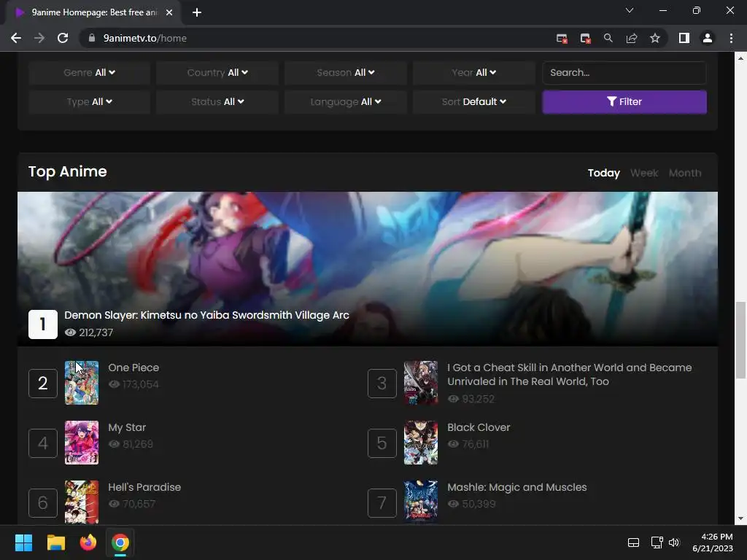Click the Search input field
747x560 pixels.
click(624, 72)
